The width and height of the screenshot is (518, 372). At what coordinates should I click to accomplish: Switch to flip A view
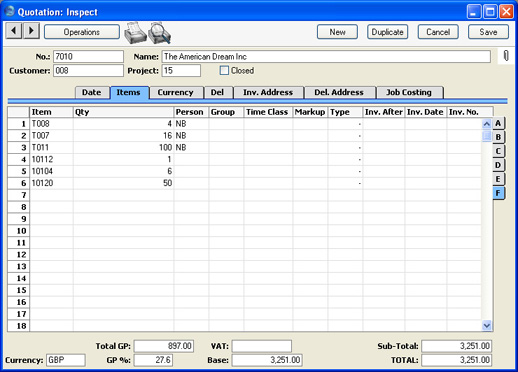498,123
